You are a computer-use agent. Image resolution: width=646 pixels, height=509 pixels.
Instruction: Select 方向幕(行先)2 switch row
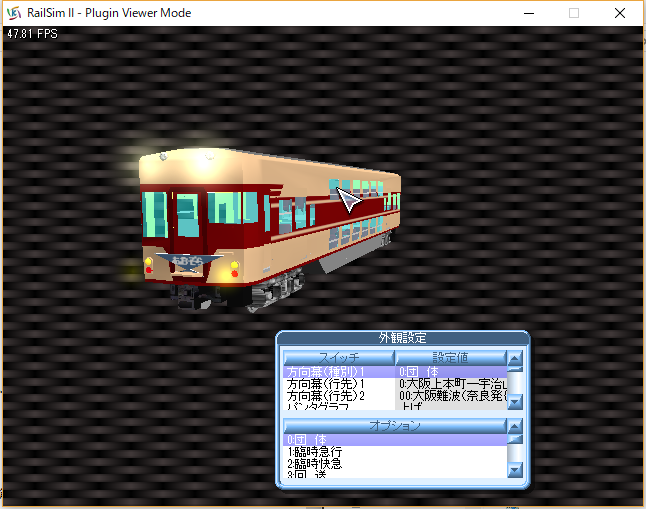338,396
